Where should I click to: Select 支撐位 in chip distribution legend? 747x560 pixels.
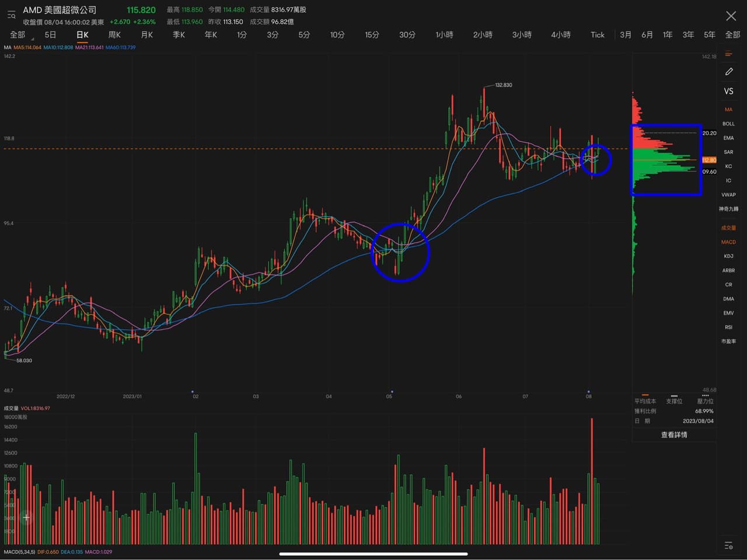click(674, 401)
